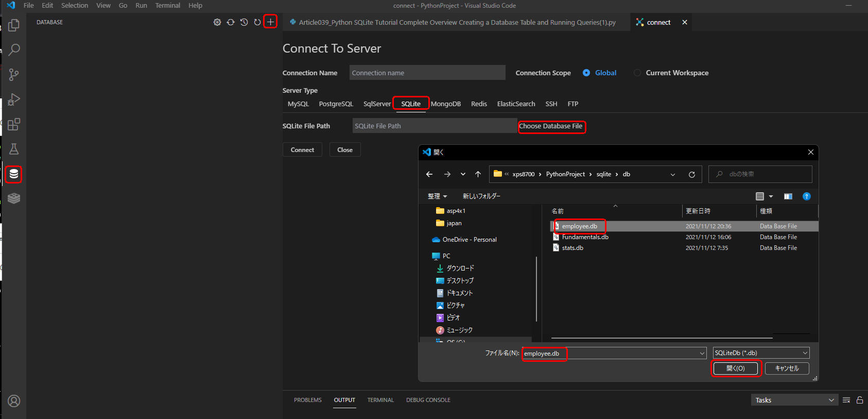Go up one folder level
Screen dimensions: 868x419
[478, 174]
